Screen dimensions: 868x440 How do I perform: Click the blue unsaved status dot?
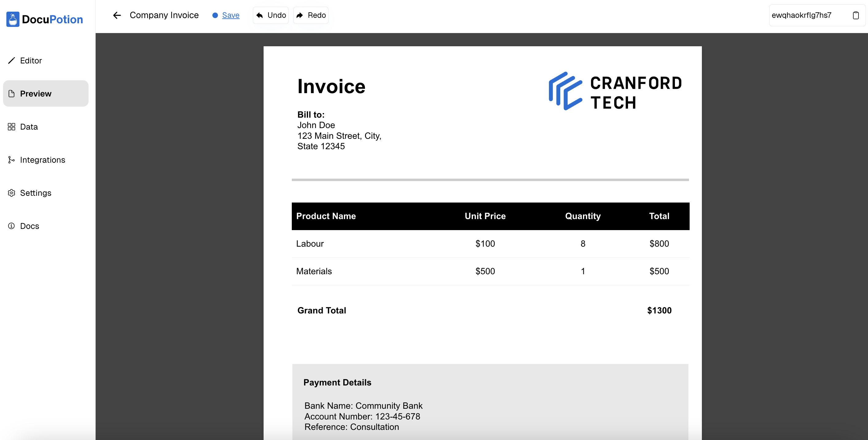(x=215, y=15)
